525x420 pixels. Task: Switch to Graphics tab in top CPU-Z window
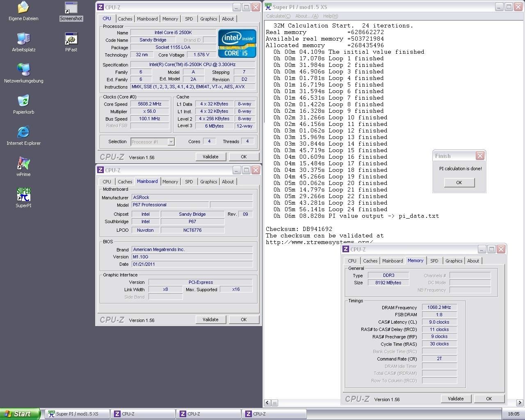pyautogui.click(x=208, y=19)
